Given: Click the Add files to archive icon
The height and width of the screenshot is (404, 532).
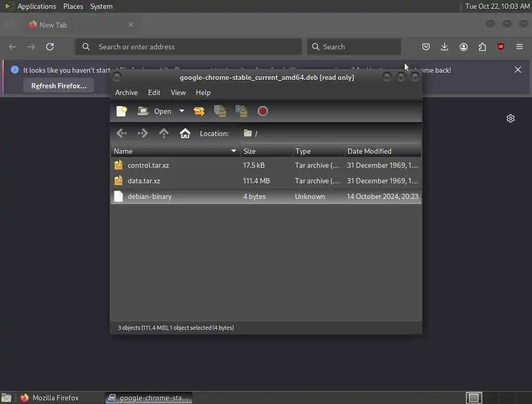Looking at the screenshot, I should [x=220, y=111].
